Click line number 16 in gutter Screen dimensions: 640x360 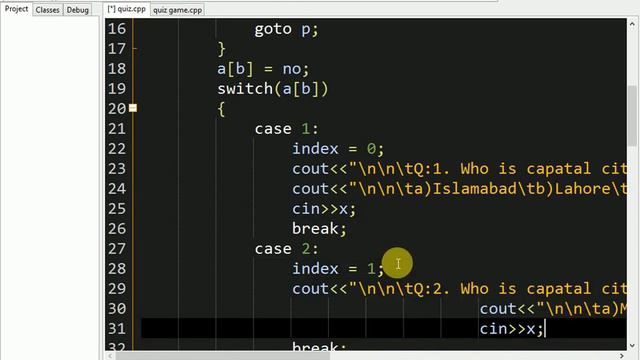(x=117, y=29)
